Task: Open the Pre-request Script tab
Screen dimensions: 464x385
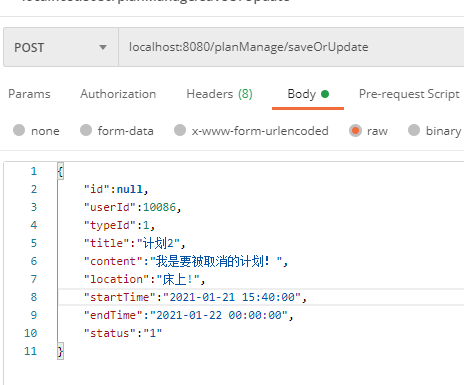Action: pyautogui.click(x=409, y=94)
